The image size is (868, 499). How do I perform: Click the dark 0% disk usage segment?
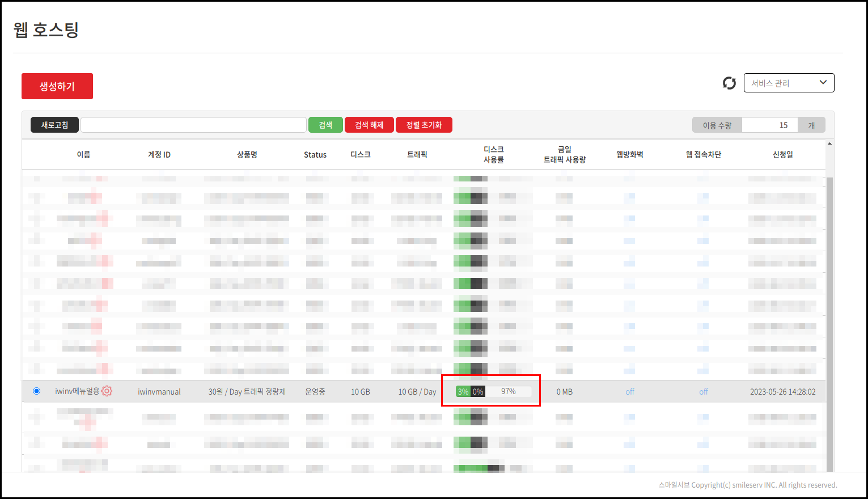(478, 392)
